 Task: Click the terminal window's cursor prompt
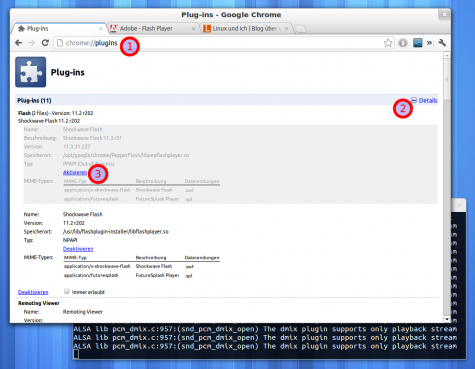pyautogui.click(x=76, y=354)
